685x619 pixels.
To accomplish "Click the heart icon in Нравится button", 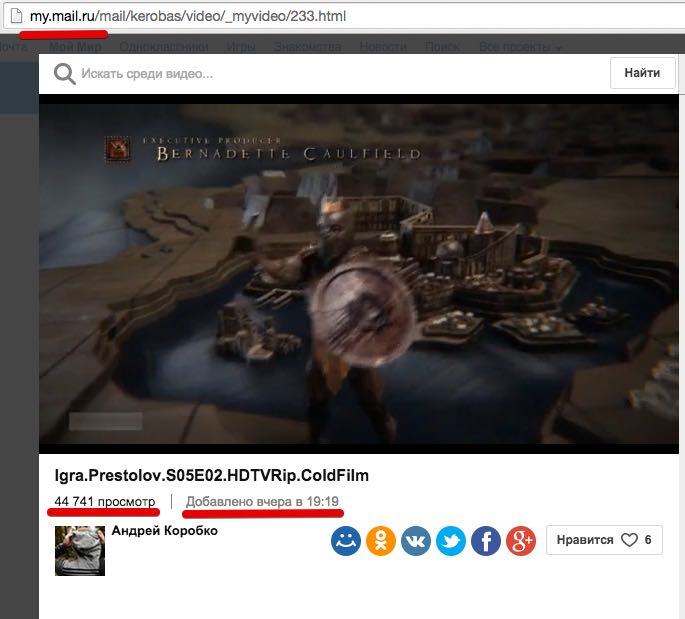I will pos(629,540).
